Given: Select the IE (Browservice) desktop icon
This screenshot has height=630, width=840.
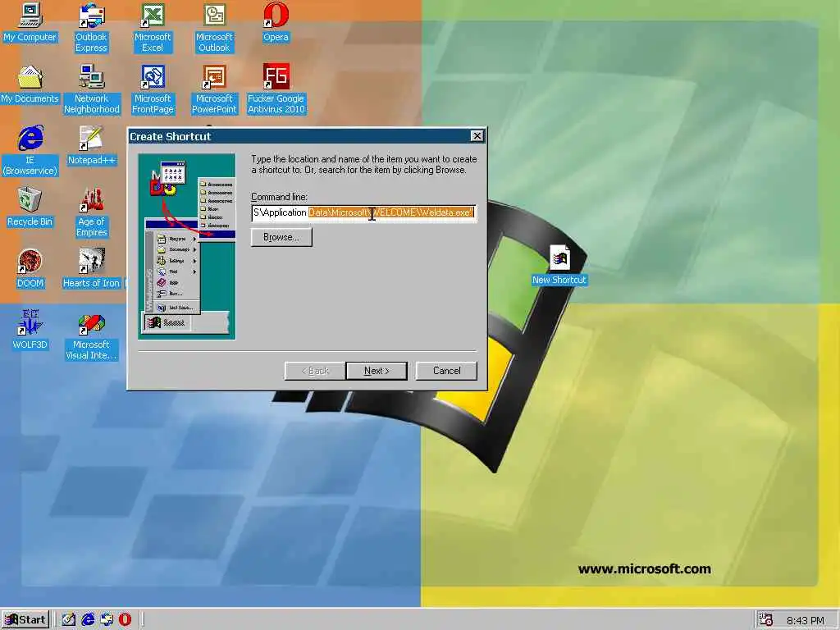Looking at the screenshot, I should (30, 151).
